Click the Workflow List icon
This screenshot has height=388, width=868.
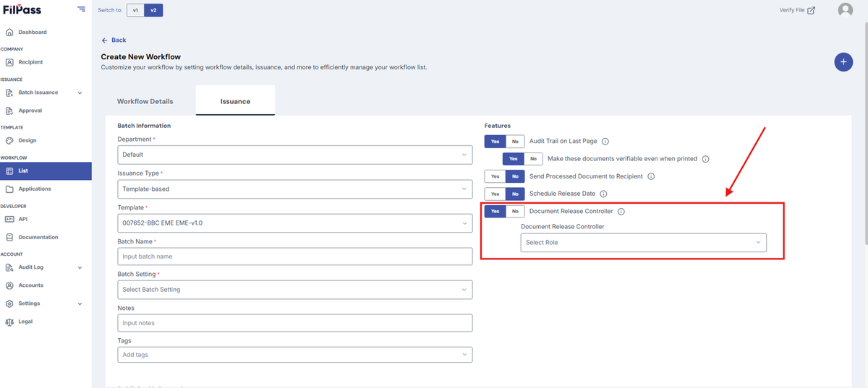(9, 171)
